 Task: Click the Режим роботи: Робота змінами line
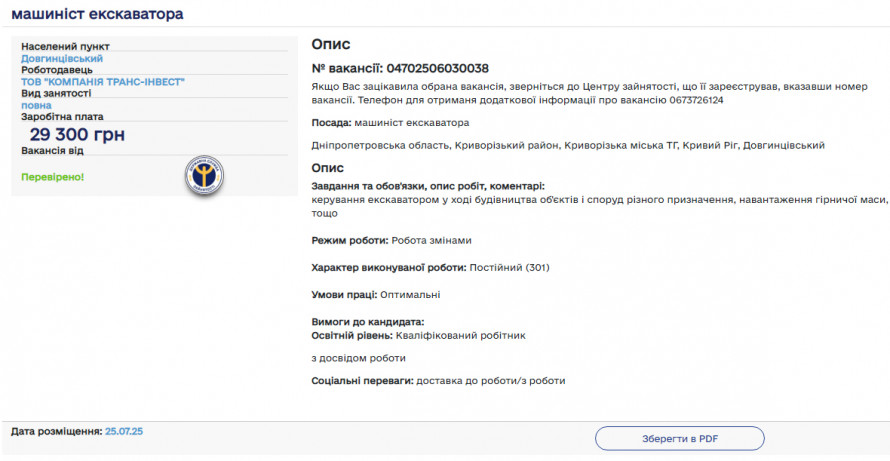(391, 241)
